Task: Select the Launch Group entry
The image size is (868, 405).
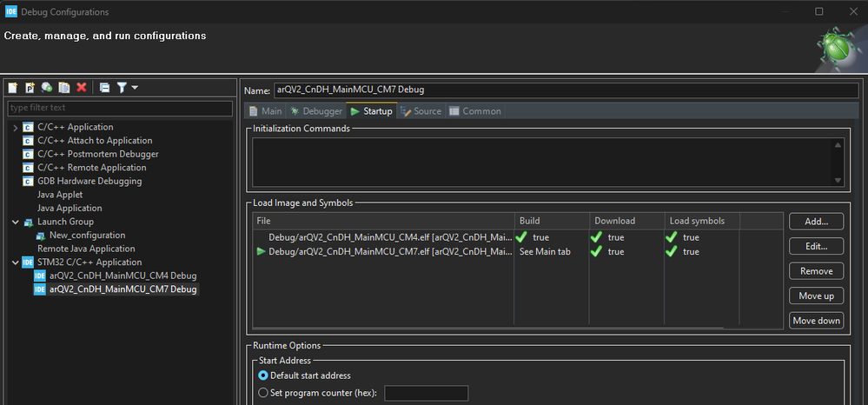Action: (x=65, y=222)
